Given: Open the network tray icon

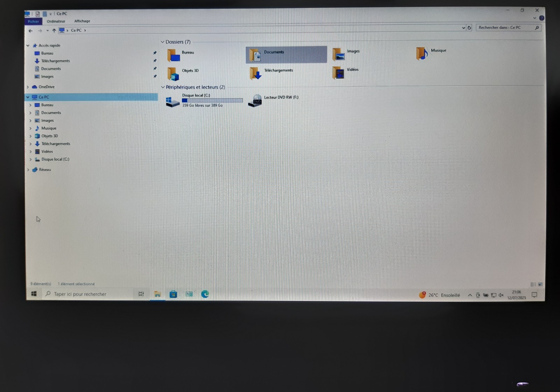Looking at the screenshot, I should click(x=493, y=295).
